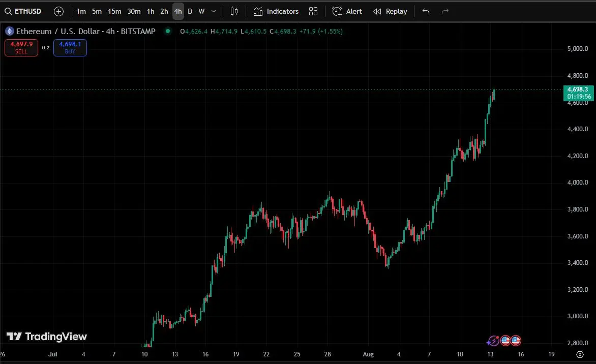
Task: Open chart settings hexagon icon
Action: coord(580,354)
